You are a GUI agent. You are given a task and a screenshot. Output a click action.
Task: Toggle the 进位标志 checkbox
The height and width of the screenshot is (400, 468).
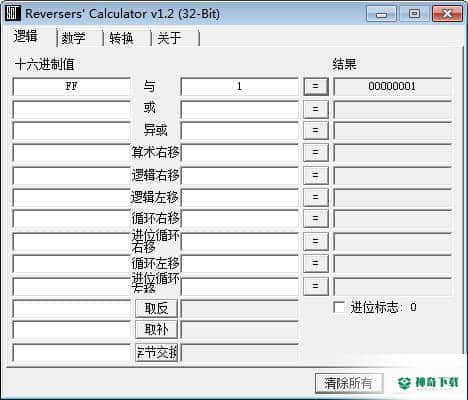(x=339, y=307)
